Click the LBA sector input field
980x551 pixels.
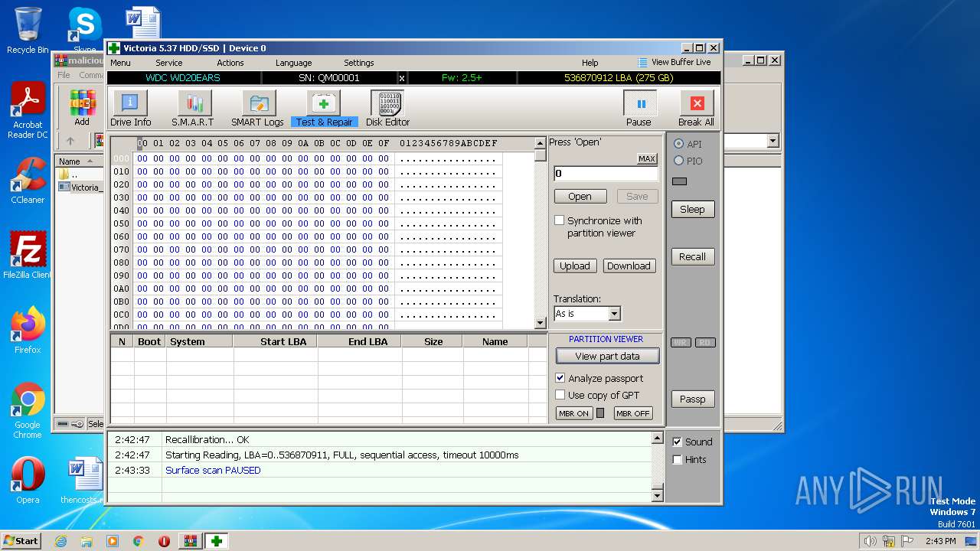(x=606, y=174)
